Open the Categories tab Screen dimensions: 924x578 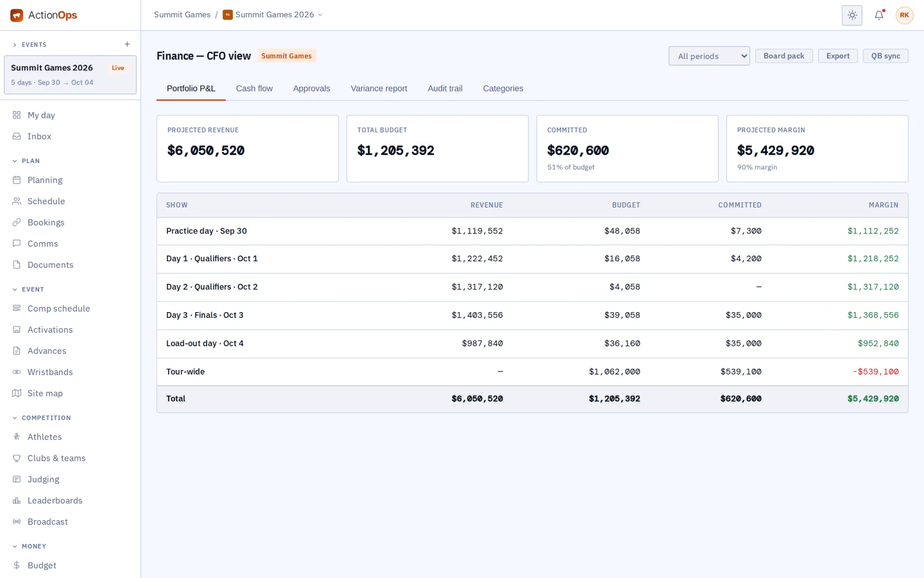click(x=503, y=88)
